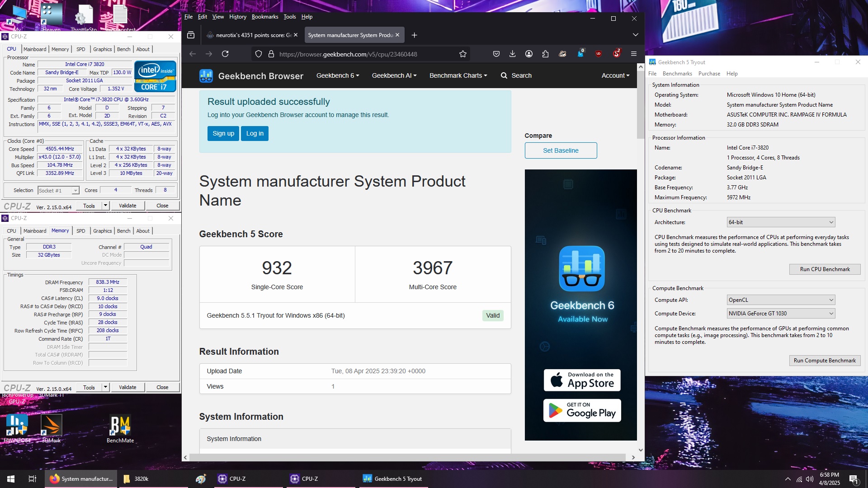
Task: Open Firefox downloads panel
Action: pyautogui.click(x=512, y=54)
